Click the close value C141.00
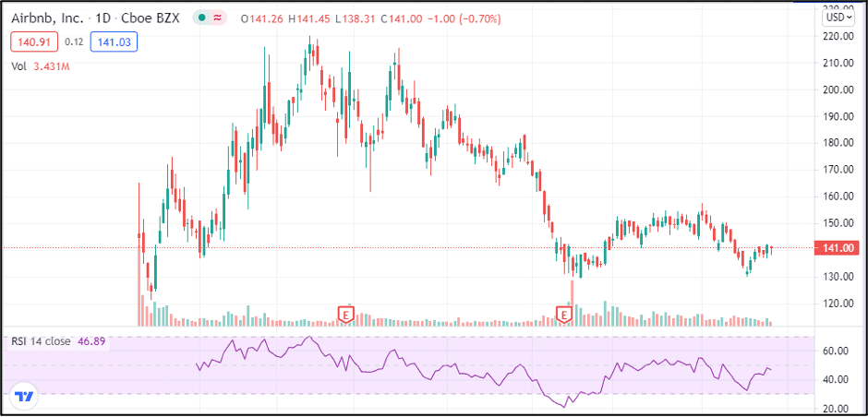Viewport: 868px width, 417px height. point(404,18)
